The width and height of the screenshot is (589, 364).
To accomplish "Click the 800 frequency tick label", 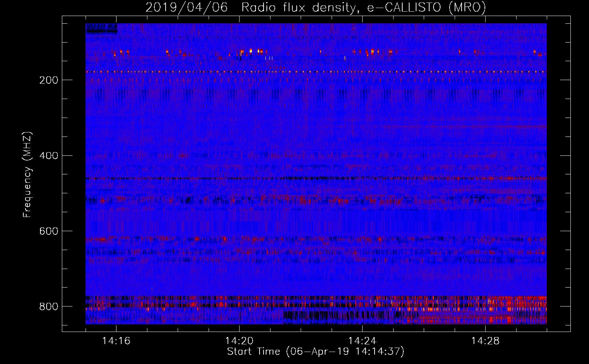I will pos(49,306).
